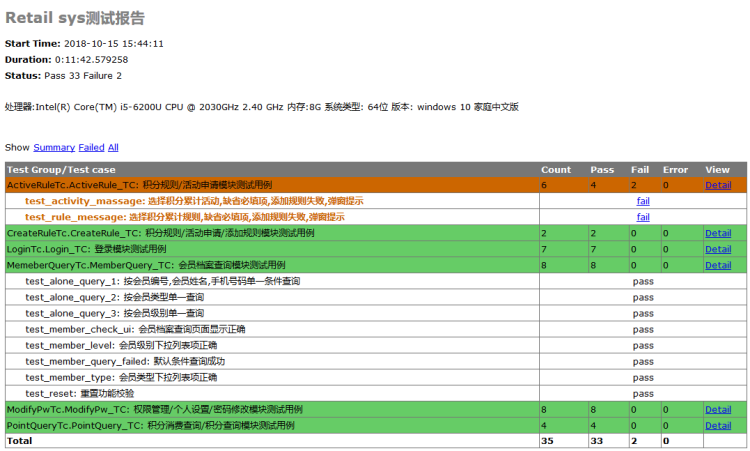The width and height of the screenshot is (750, 451).
Task: Click Status text Pass 33 Failure 2
Action: 83,76
